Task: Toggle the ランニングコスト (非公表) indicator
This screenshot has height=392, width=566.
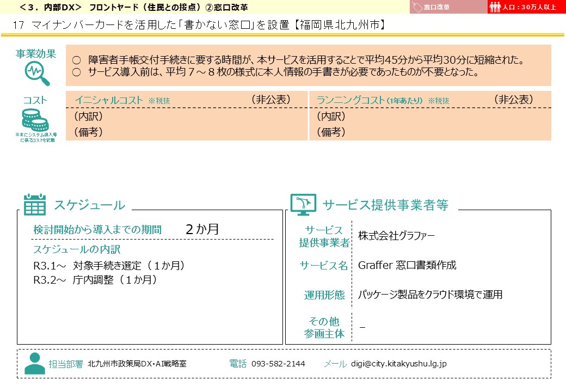Action: click(x=515, y=100)
